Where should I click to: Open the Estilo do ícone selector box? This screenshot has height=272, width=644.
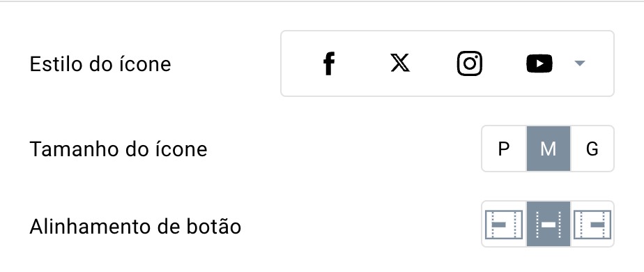(447, 63)
